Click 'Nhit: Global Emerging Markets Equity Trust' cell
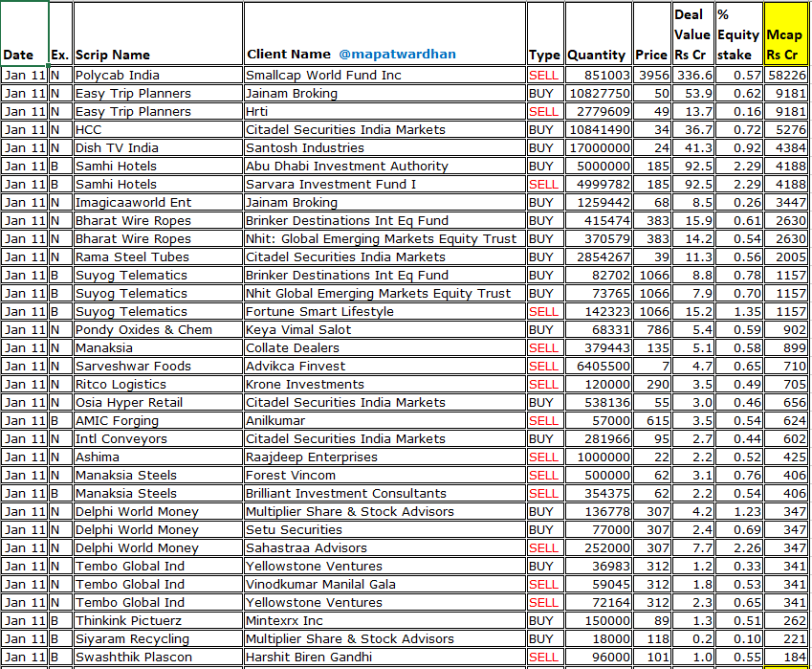 (x=384, y=239)
